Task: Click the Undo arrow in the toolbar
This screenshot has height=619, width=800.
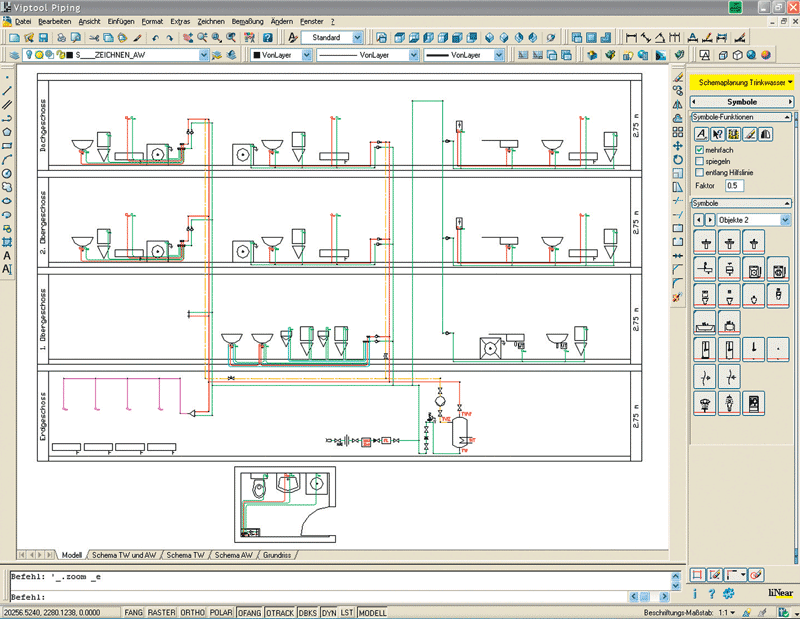Action: [156, 38]
